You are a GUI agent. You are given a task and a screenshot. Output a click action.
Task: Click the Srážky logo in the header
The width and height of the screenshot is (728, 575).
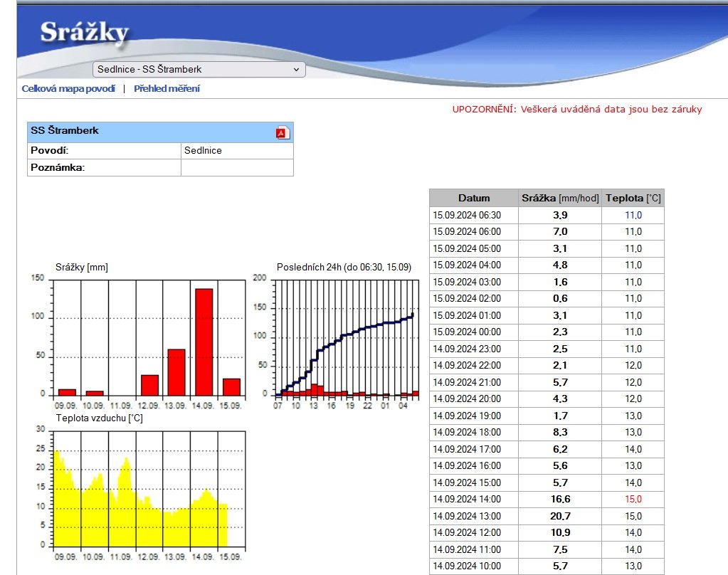point(84,33)
